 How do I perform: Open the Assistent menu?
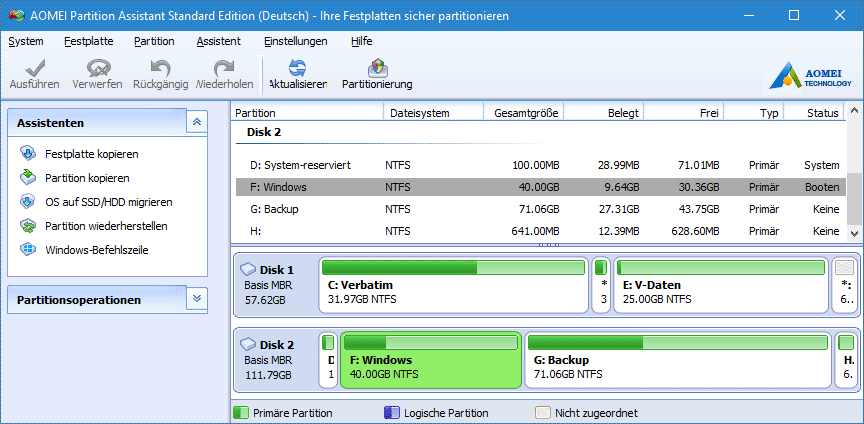click(218, 41)
